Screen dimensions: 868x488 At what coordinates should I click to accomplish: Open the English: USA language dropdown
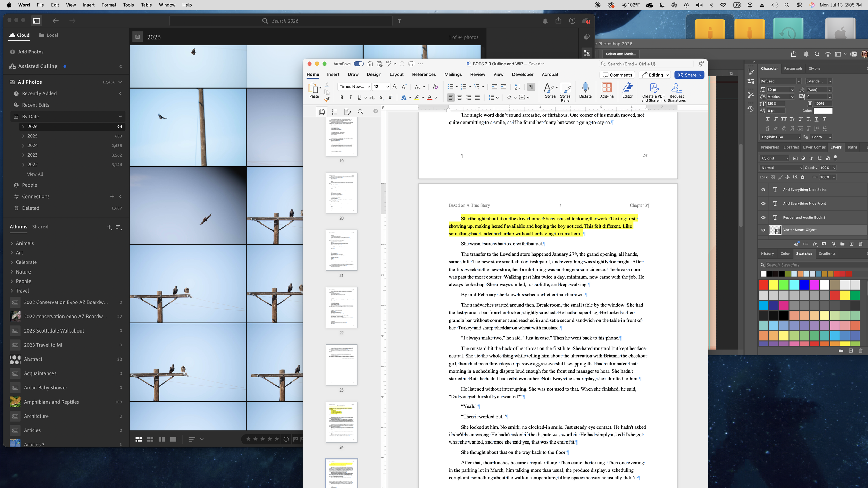click(780, 137)
